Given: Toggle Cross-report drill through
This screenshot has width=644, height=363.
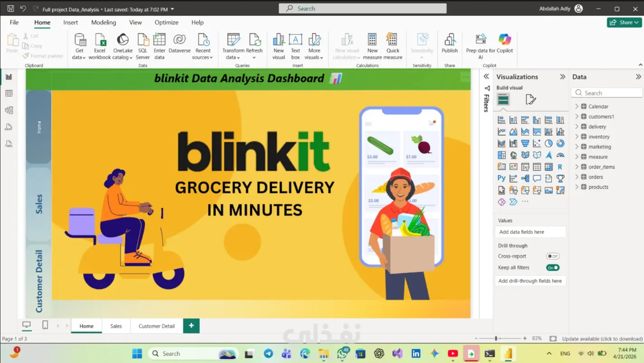Looking at the screenshot, I should 553,256.
